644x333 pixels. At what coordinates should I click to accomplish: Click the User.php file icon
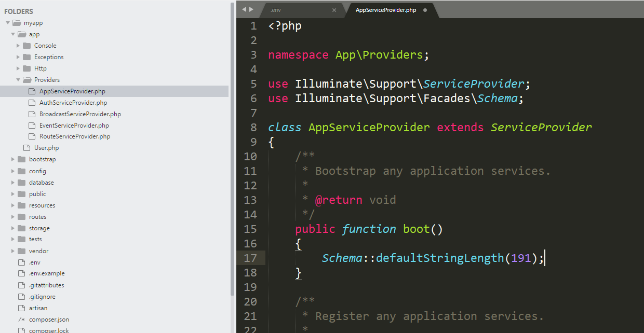click(x=26, y=148)
